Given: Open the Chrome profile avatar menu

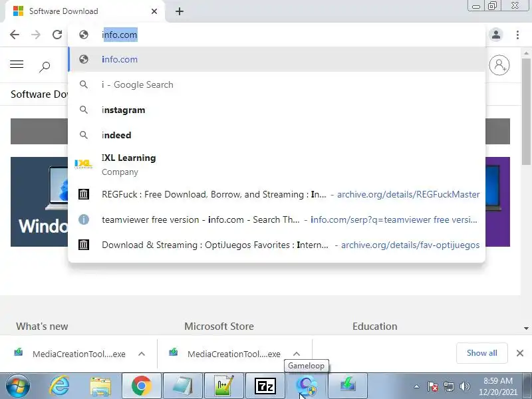Looking at the screenshot, I should coord(495,35).
